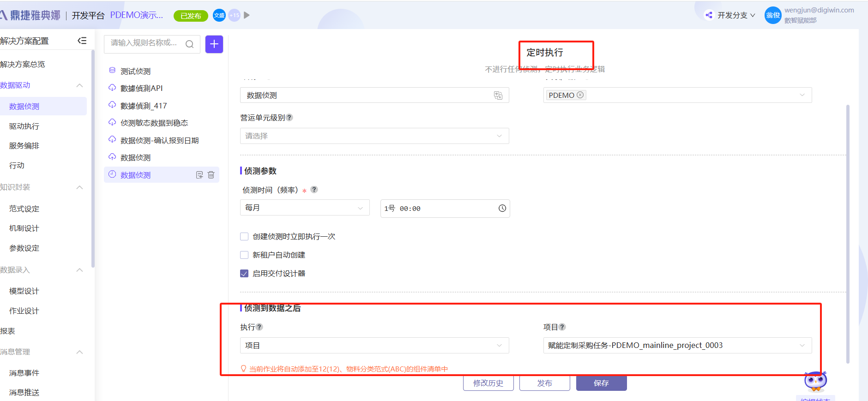Select 數據偵測_417 rule
Image resolution: width=868 pixels, height=401 pixels.
point(144,106)
